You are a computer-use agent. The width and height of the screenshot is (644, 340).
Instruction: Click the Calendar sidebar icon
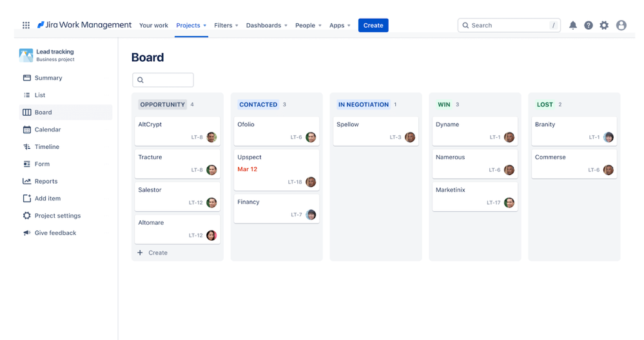(x=26, y=129)
